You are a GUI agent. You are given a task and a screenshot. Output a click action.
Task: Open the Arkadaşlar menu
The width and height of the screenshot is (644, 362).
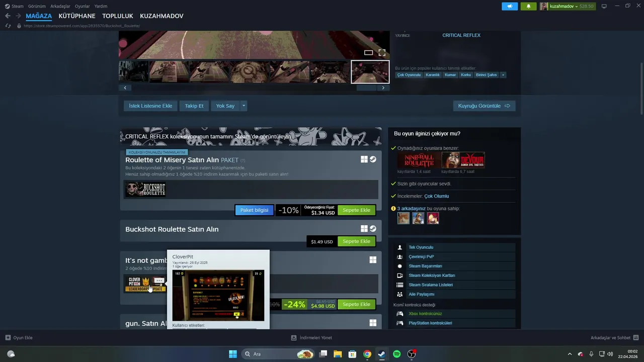[x=60, y=7]
